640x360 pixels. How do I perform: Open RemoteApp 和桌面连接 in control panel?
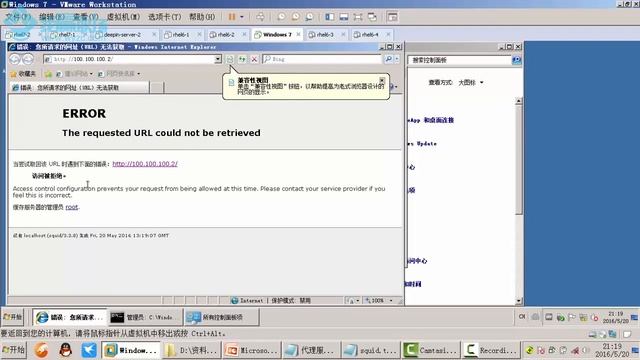tap(431, 120)
